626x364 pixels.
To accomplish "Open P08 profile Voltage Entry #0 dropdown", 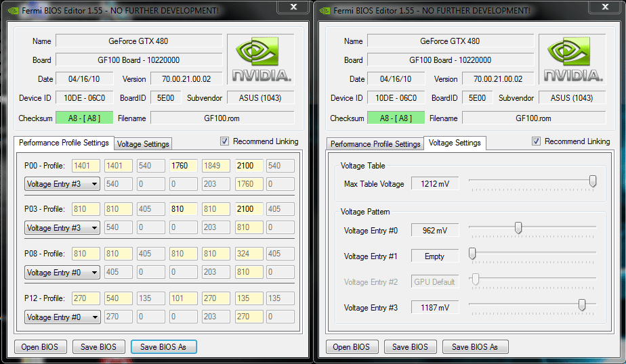I will click(62, 272).
